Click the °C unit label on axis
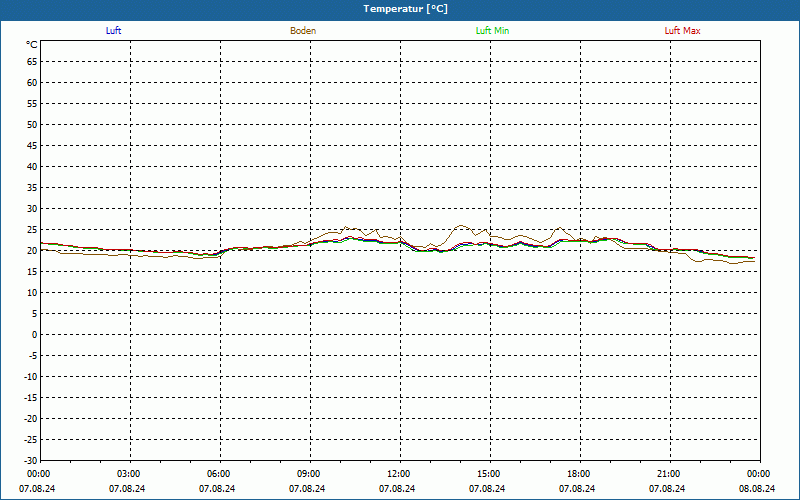The width and height of the screenshot is (800, 500). (32, 45)
